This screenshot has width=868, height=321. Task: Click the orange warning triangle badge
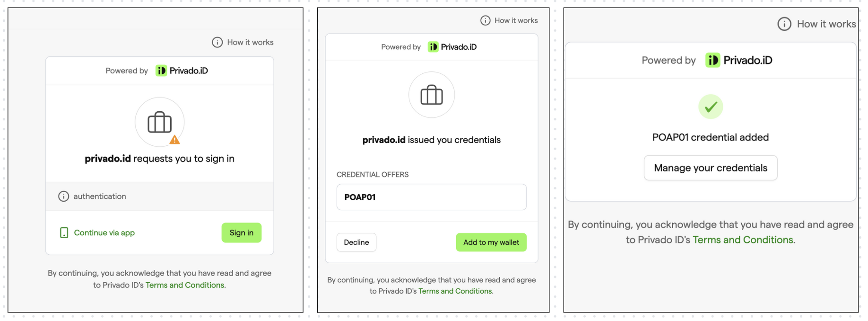pyautogui.click(x=174, y=140)
